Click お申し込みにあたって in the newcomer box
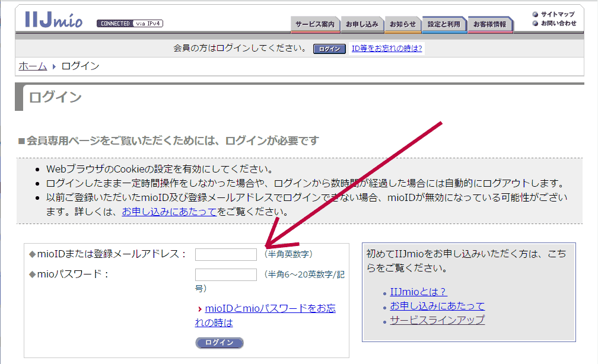The image size is (598, 364). point(437,306)
